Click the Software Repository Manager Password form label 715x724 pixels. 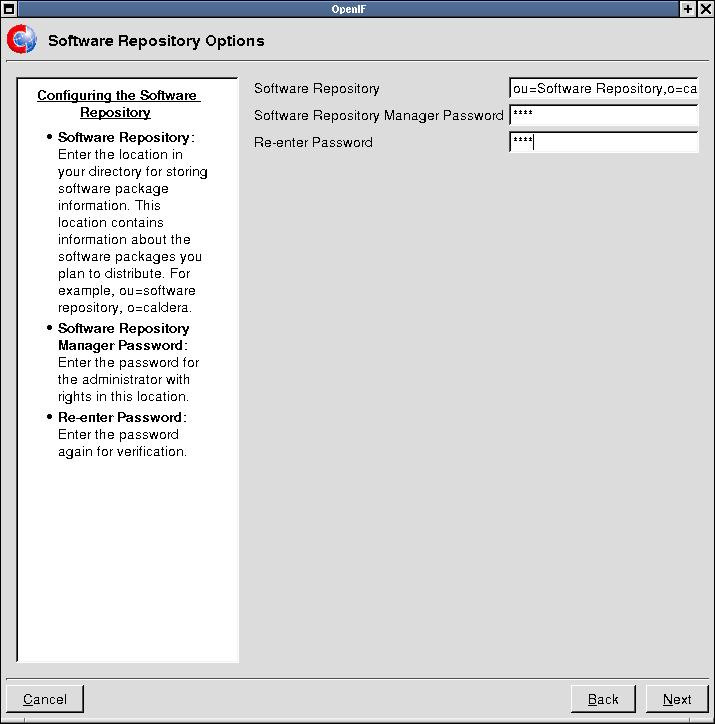click(378, 116)
